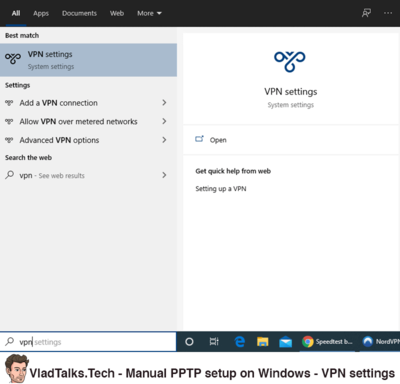The height and width of the screenshot is (384, 400).
Task: Switch to Chrome Speedtest window on taskbar
Action: (327, 342)
